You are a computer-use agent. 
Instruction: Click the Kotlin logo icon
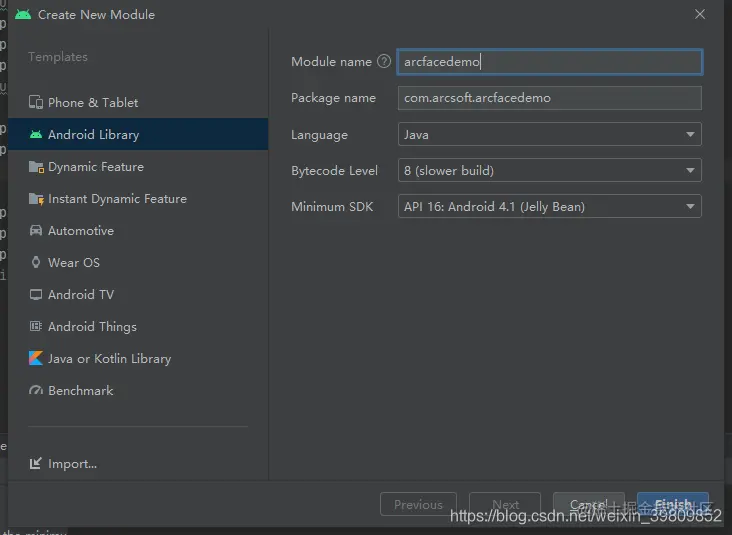point(36,359)
